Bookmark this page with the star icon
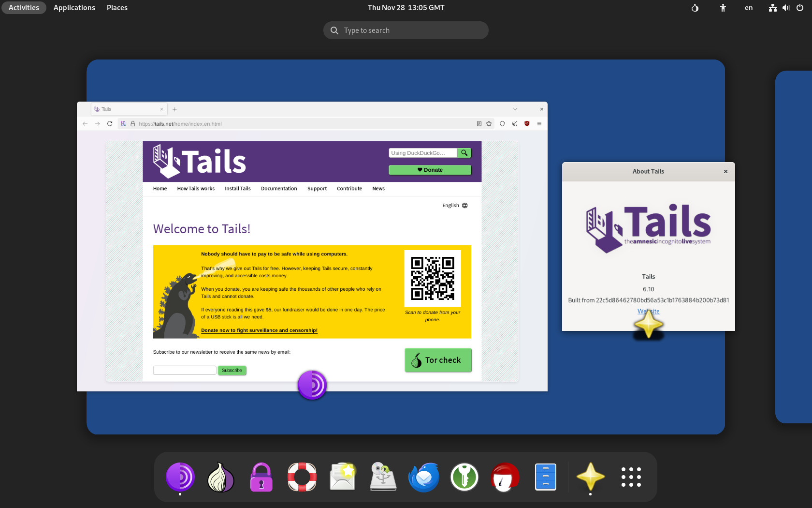Viewport: 812px width, 508px height. click(489, 124)
